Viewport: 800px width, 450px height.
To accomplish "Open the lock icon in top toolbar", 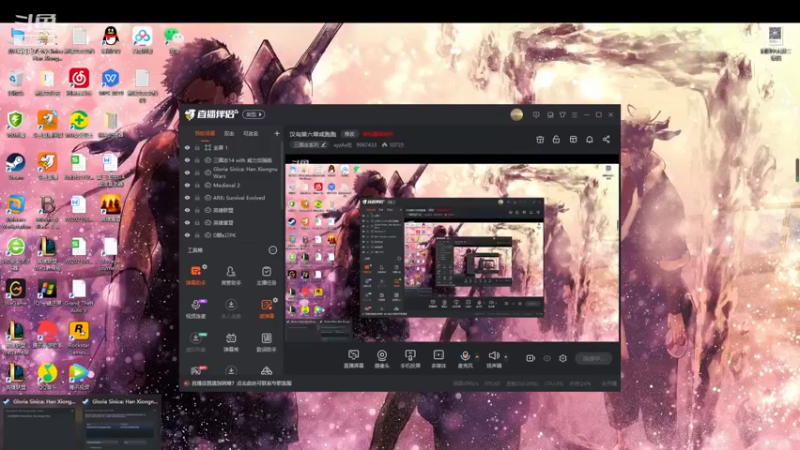I will [x=556, y=139].
